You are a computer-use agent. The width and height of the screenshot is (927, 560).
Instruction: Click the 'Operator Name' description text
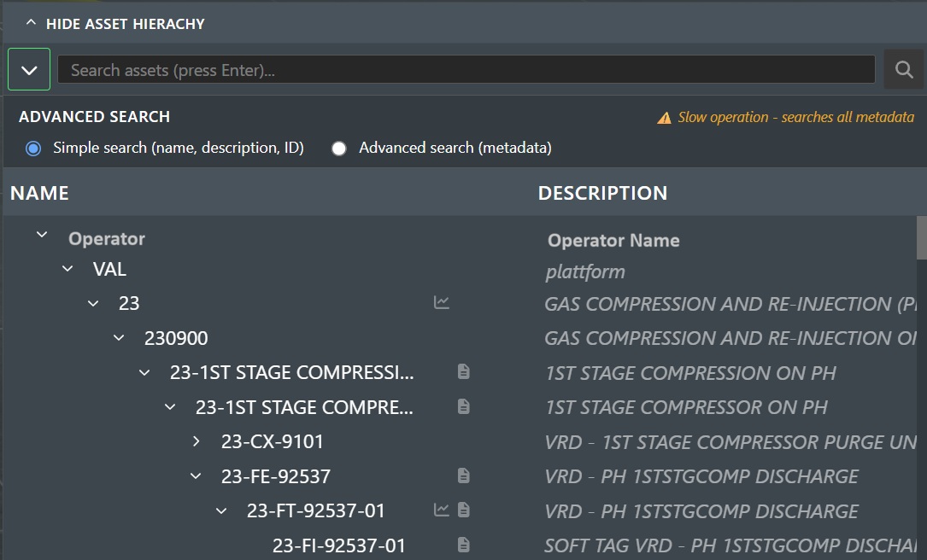[613, 241]
